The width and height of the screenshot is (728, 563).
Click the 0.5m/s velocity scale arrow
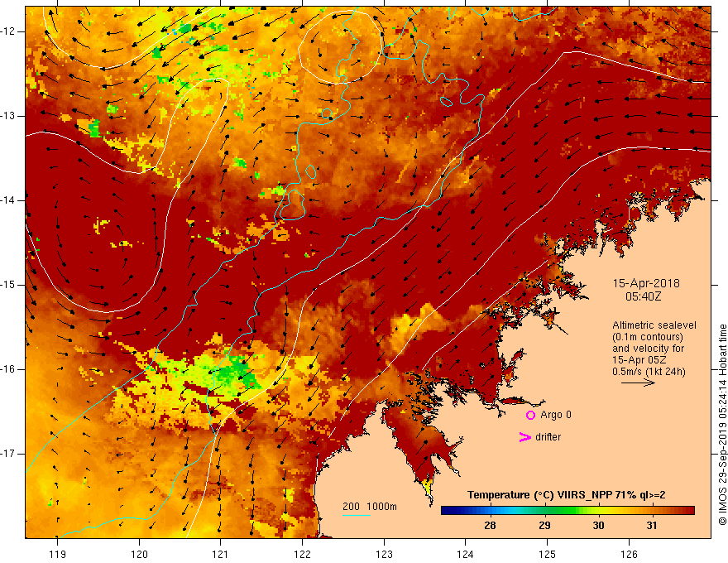point(638,383)
